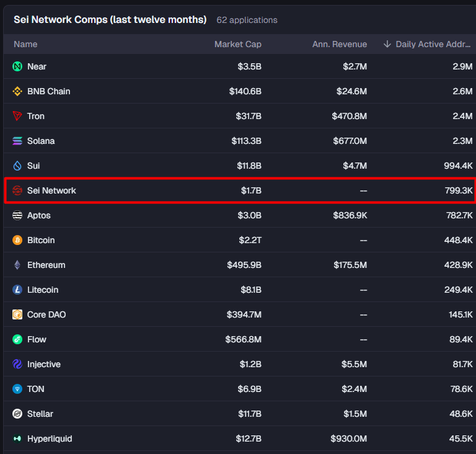This screenshot has height=454, width=476.
Task: Click the Sui droplet icon
Action: coord(17,166)
